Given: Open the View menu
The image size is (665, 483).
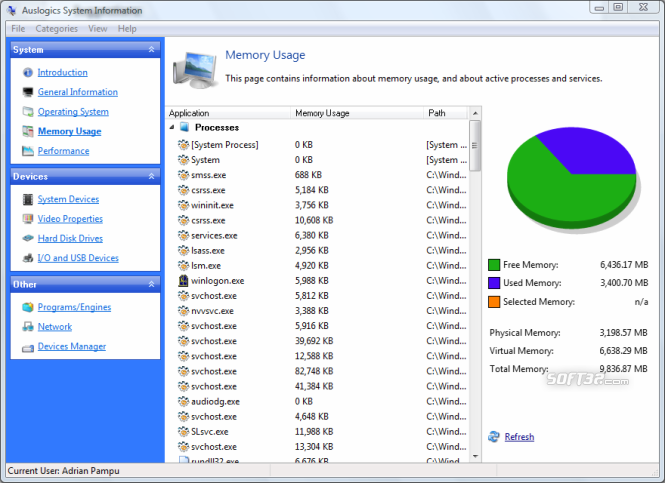Looking at the screenshot, I should click(x=98, y=29).
